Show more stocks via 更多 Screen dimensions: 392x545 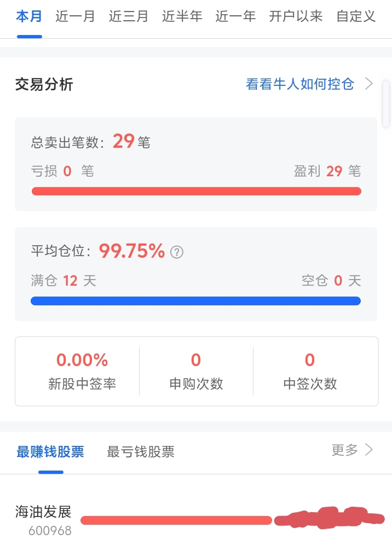click(x=345, y=450)
